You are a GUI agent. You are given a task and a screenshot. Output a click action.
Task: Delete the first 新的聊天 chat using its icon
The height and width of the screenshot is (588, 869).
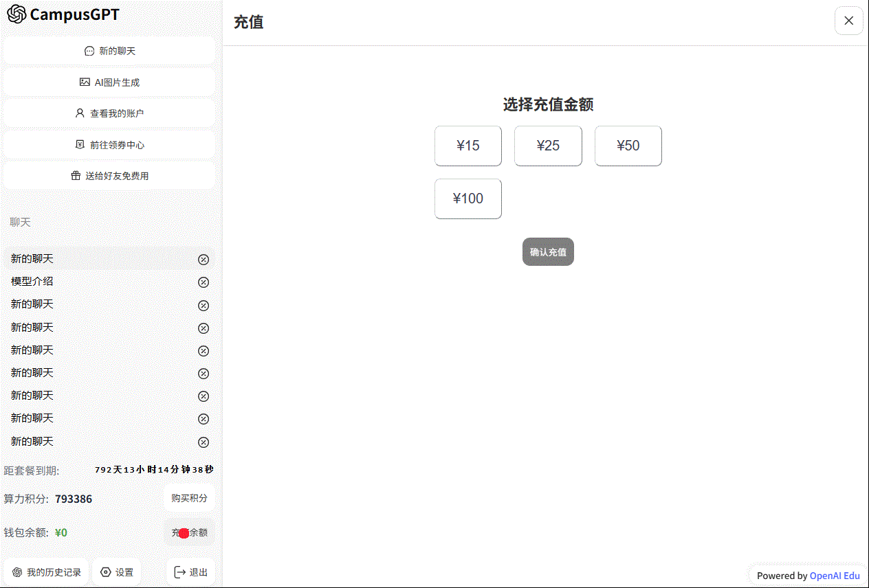click(x=203, y=260)
